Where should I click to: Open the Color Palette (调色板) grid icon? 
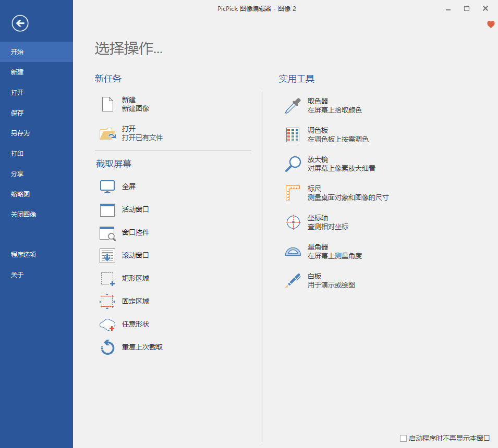(293, 135)
